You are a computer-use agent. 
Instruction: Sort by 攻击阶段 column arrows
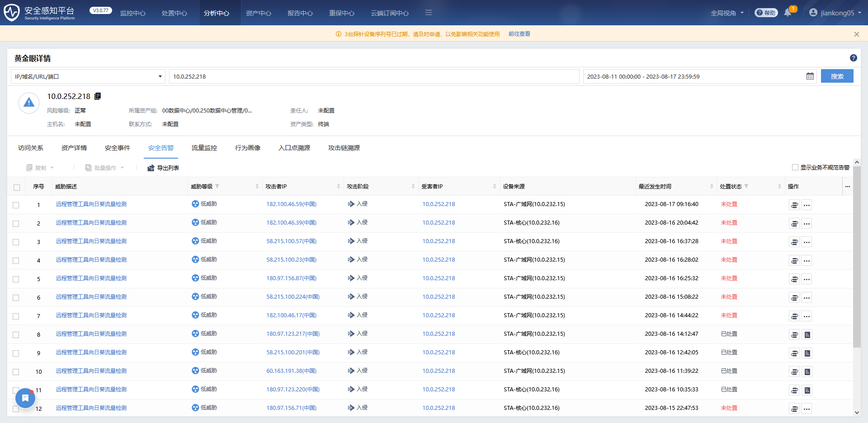pyautogui.click(x=413, y=186)
